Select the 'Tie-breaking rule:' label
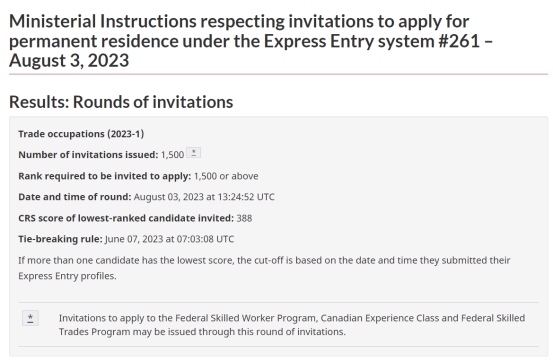Image resolution: width=553 pixels, height=363 pixels. point(60,239)
